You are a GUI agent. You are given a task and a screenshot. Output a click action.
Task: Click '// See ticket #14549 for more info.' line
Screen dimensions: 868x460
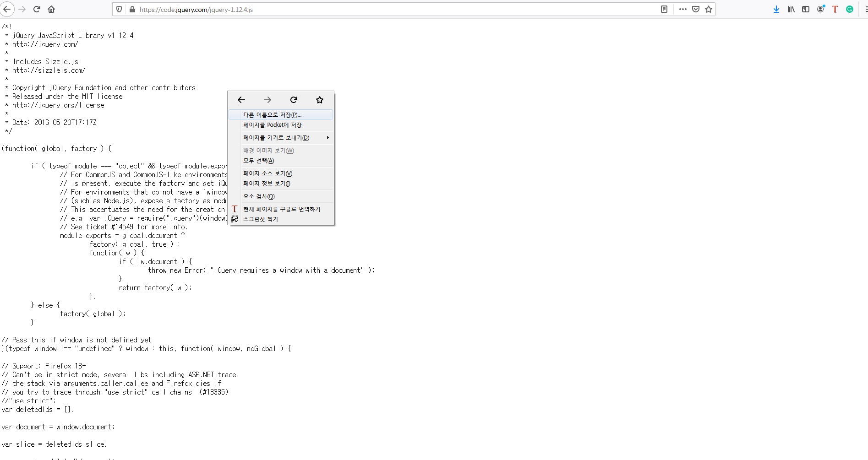(x=124, y=227)
